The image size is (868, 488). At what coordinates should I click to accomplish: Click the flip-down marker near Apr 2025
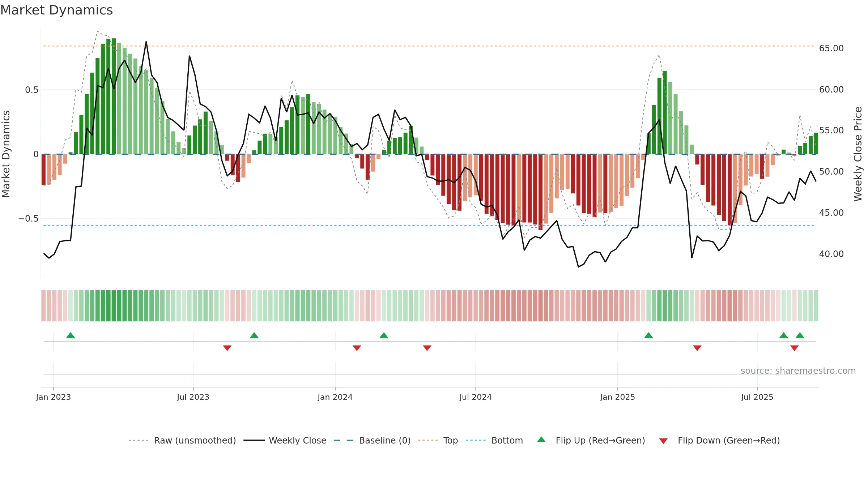tap(697, 348)
